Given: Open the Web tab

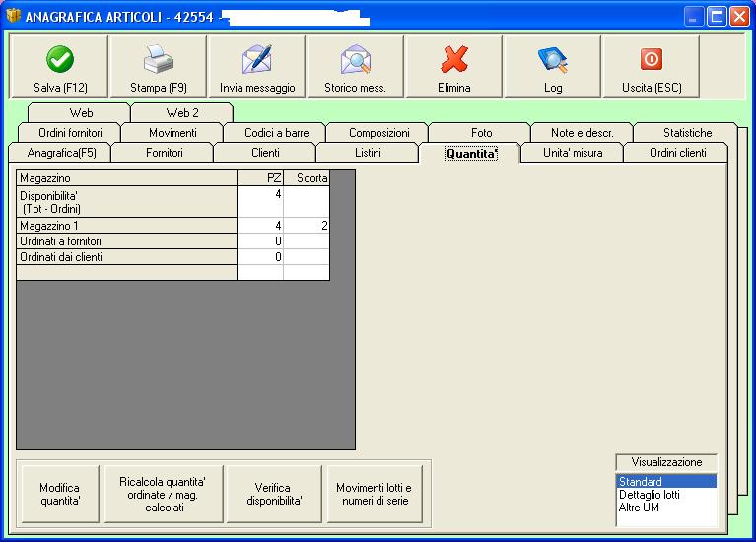Looking at the screenshot, I should (80, 113).
